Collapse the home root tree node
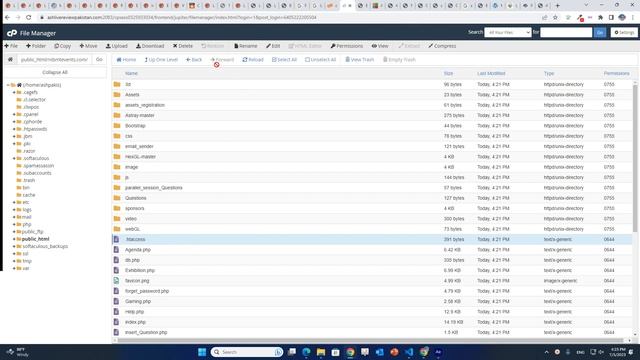The width and height of the screenshot is (640, 360). [x=8, y=85]
